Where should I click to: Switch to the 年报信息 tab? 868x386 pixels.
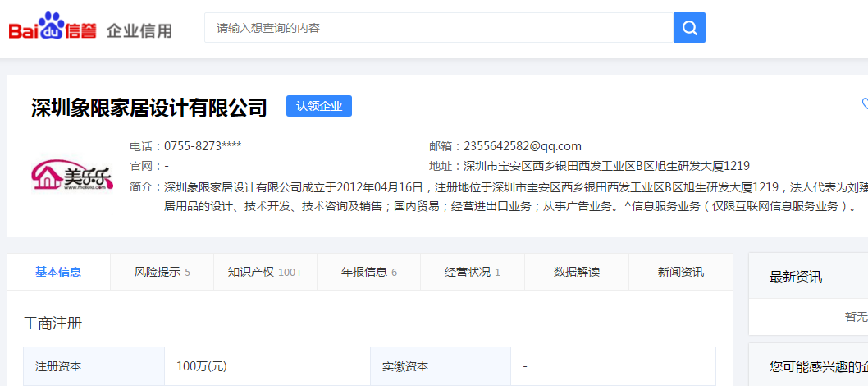coord(369,272)
